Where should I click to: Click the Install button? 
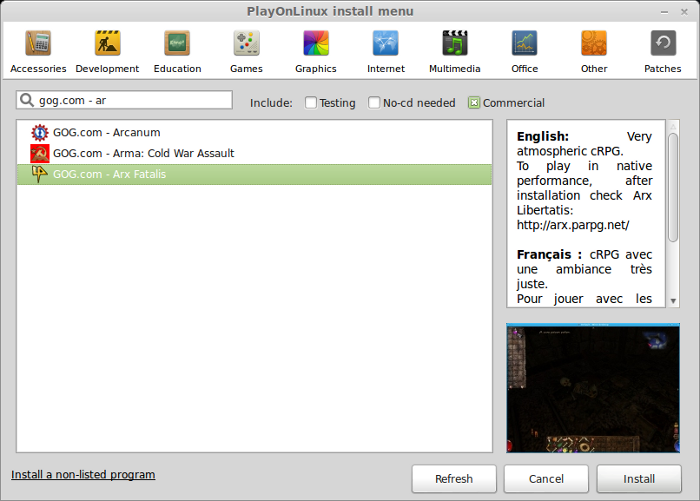click(639, 479)
